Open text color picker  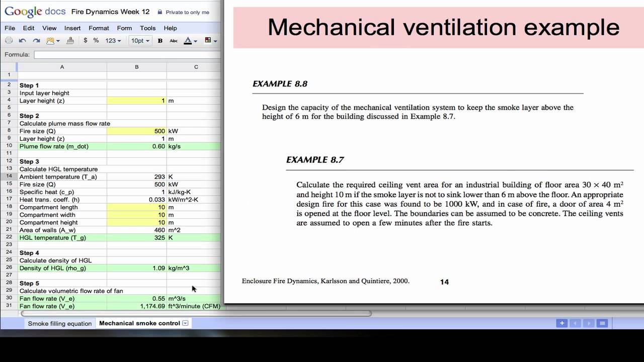tap(190, 41)
